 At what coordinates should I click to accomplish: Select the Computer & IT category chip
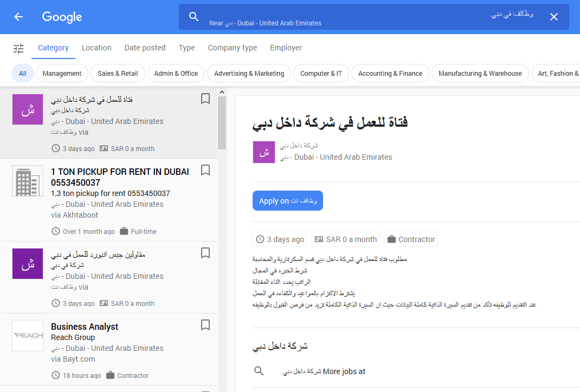[x=321, y=74]
